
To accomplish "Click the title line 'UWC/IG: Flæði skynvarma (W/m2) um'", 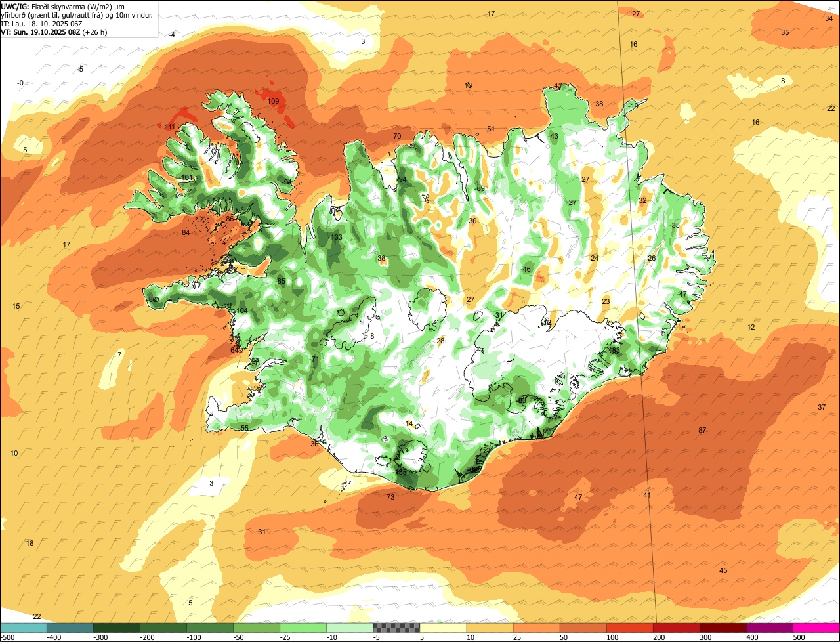I will (x=63, y=6).
